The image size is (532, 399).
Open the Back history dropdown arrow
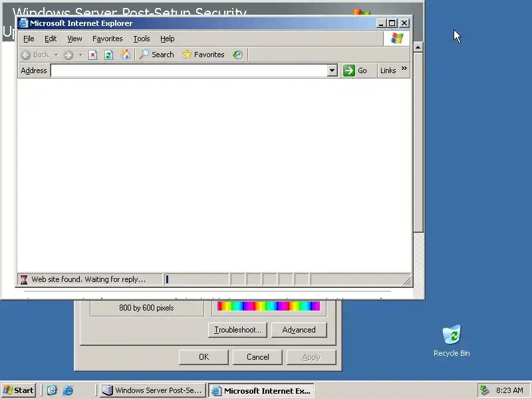coord(56,55)
